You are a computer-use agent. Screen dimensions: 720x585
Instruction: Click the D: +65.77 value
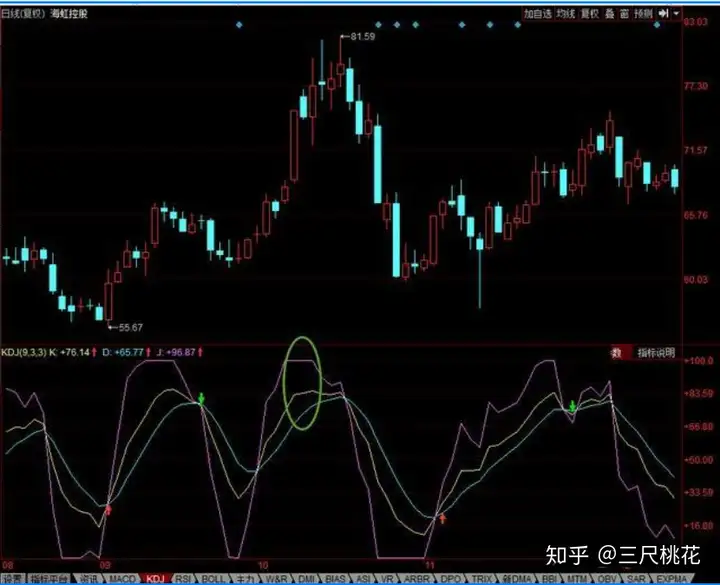124,352
